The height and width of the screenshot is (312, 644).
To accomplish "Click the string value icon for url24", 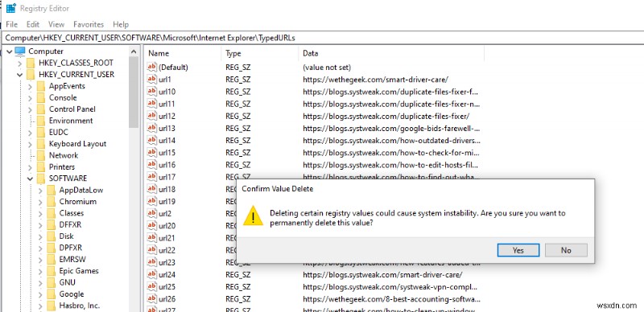I will (x=152, y=274).
